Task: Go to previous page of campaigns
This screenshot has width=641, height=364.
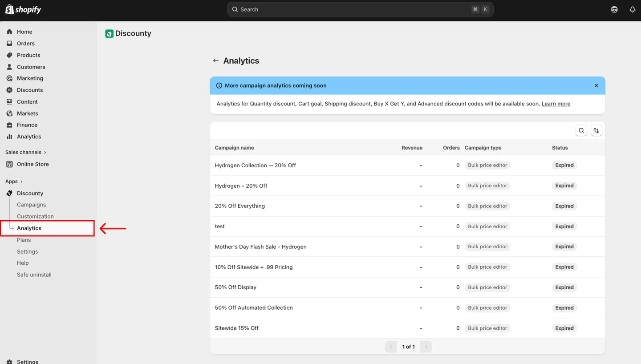Action: (391, 347)
